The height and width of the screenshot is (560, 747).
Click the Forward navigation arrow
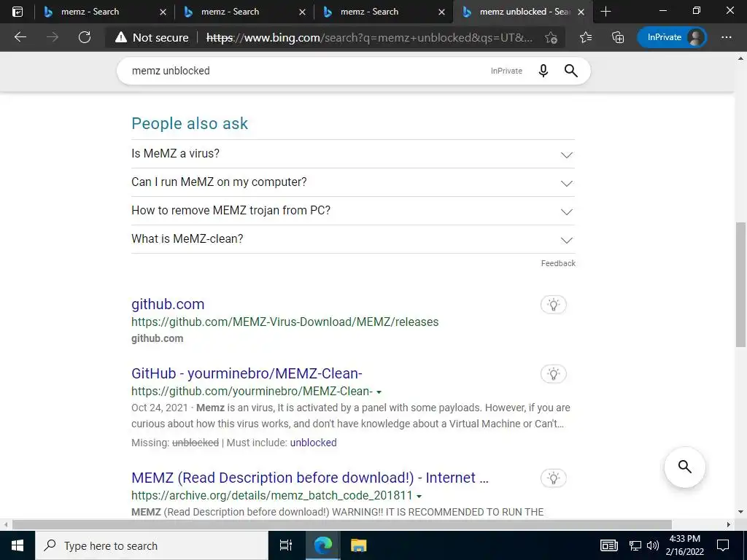point(53,37)
